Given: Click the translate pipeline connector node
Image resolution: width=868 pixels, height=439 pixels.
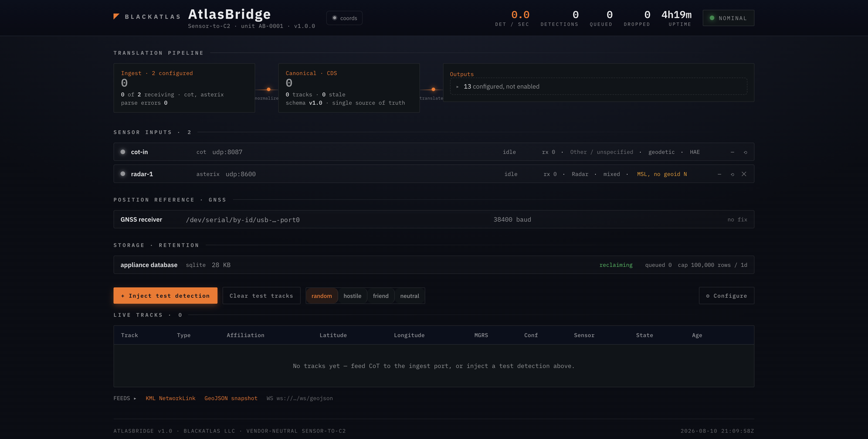Looking at the screenshot, I should (433, 89).
